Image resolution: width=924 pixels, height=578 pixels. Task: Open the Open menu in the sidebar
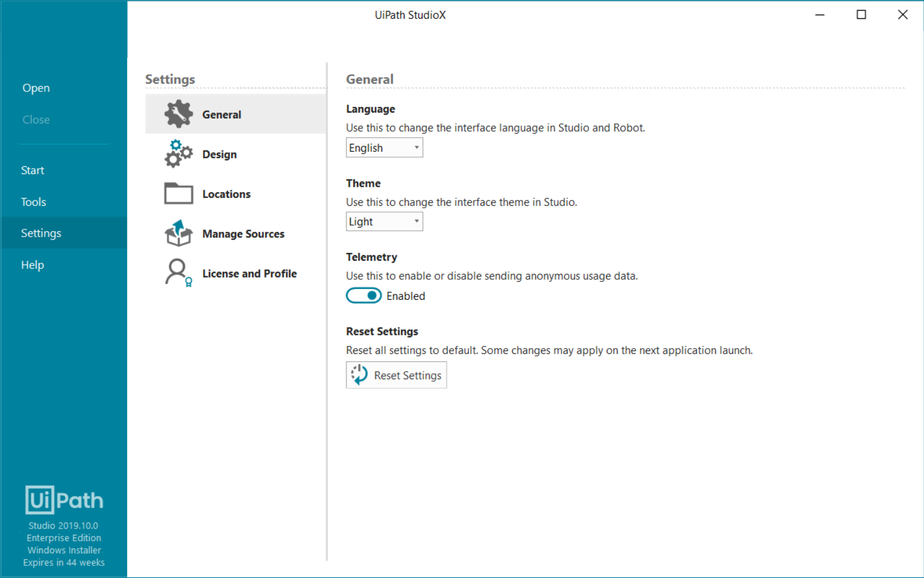click(x=36, y=88)
